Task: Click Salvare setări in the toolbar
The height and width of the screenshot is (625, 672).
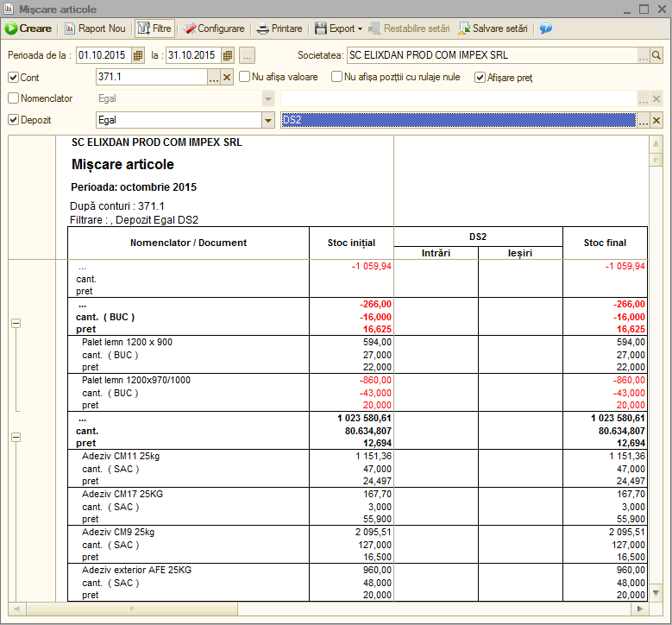Action: (x=493, y=28)
